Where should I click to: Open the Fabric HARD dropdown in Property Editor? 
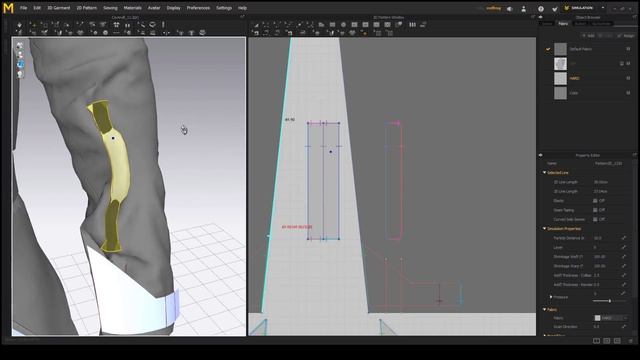[611, 318]
